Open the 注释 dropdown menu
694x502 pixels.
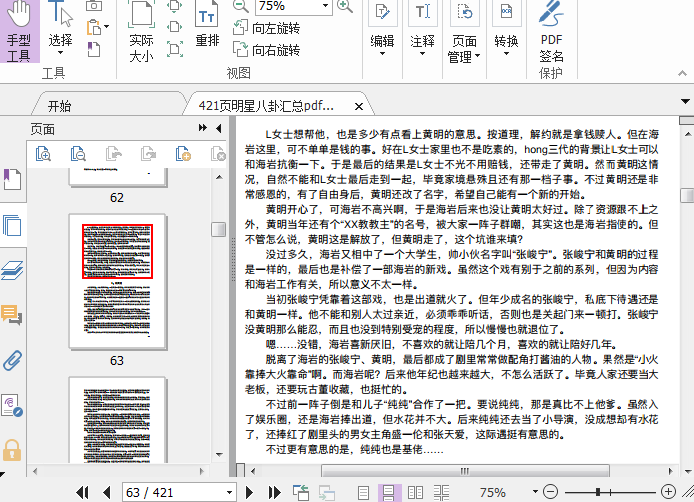422,29
